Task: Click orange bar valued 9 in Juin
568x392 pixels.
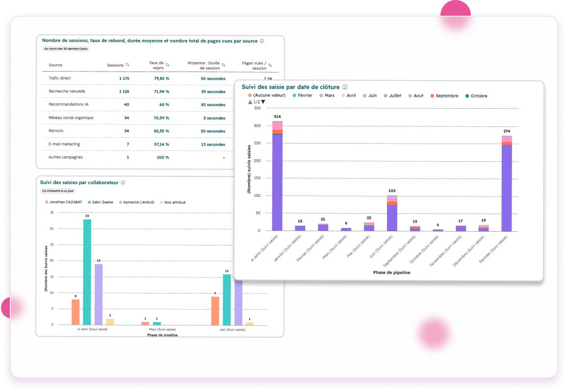Action: [x=215, y=311]
